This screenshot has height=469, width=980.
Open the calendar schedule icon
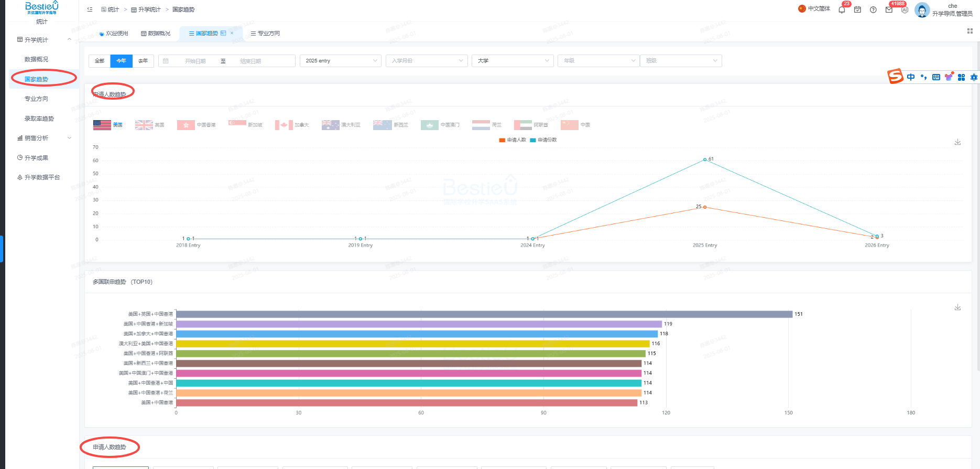[857, 10]
